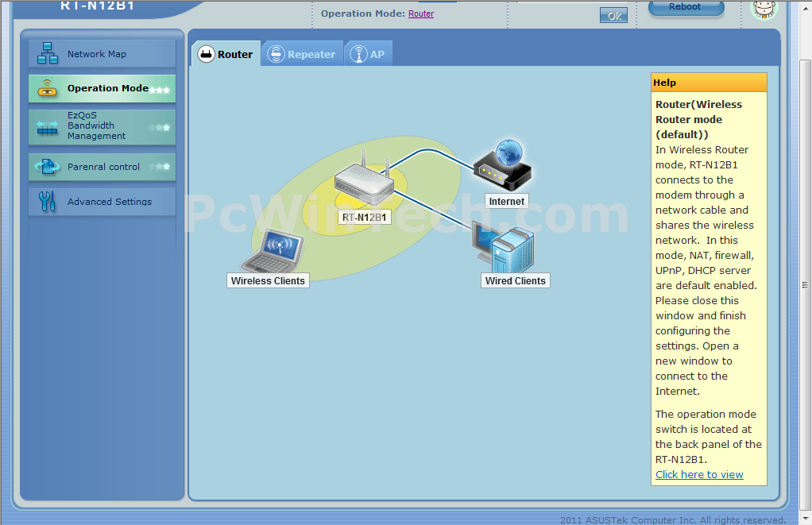Open the Parenral control menu item
Viewport: 812px width, 525px height.
(x=102, y=167)
